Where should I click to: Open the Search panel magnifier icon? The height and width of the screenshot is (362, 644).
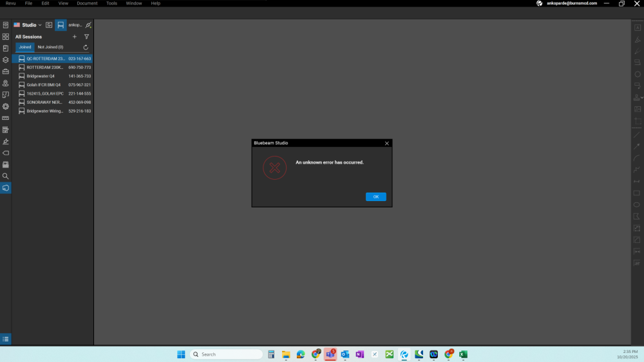6,176
